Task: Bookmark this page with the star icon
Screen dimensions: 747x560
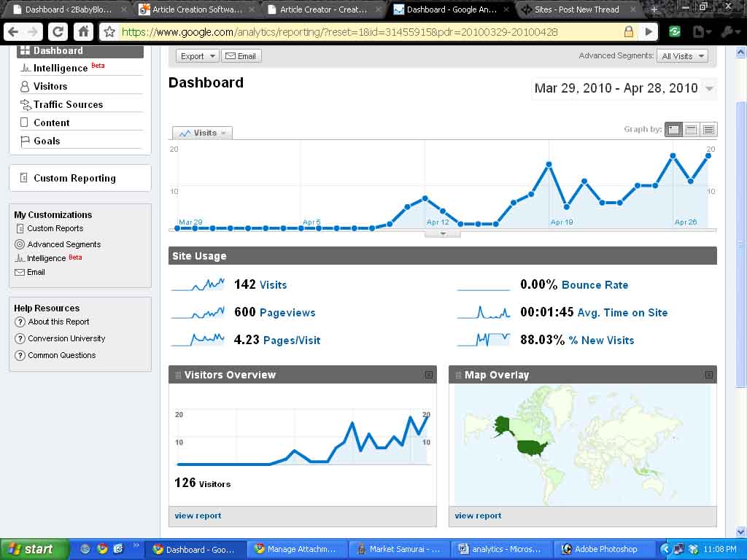Action: point(109,32)
